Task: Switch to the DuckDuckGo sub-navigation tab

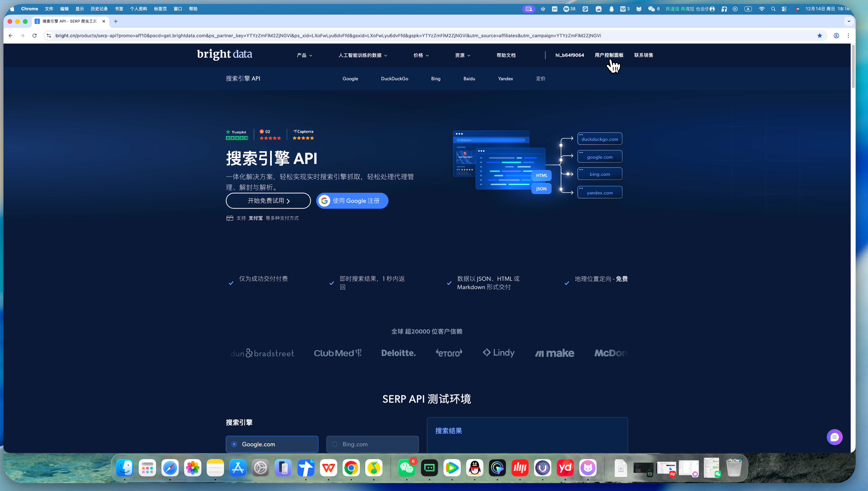Action: point(394,79)
